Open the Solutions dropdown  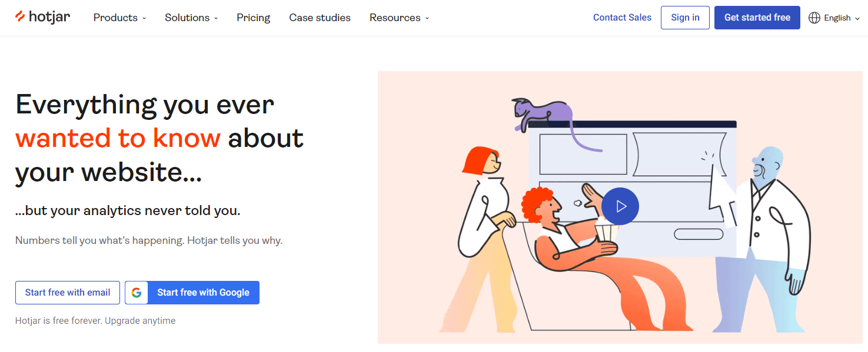click(191, 18)
